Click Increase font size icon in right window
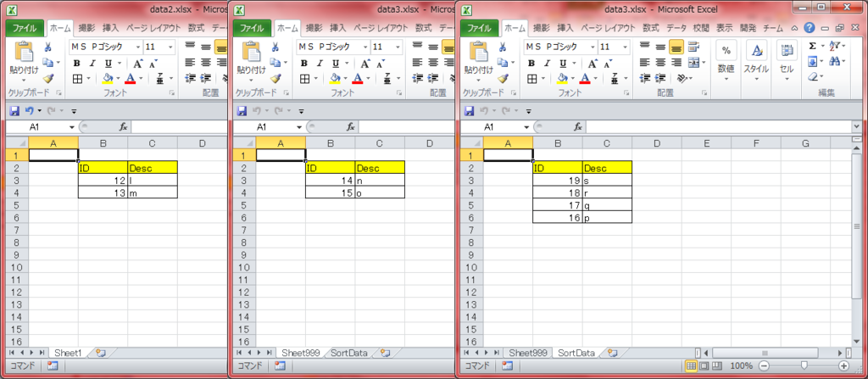Screen dimensions: 868x379 pyautogui.click(x=592, y=63)
